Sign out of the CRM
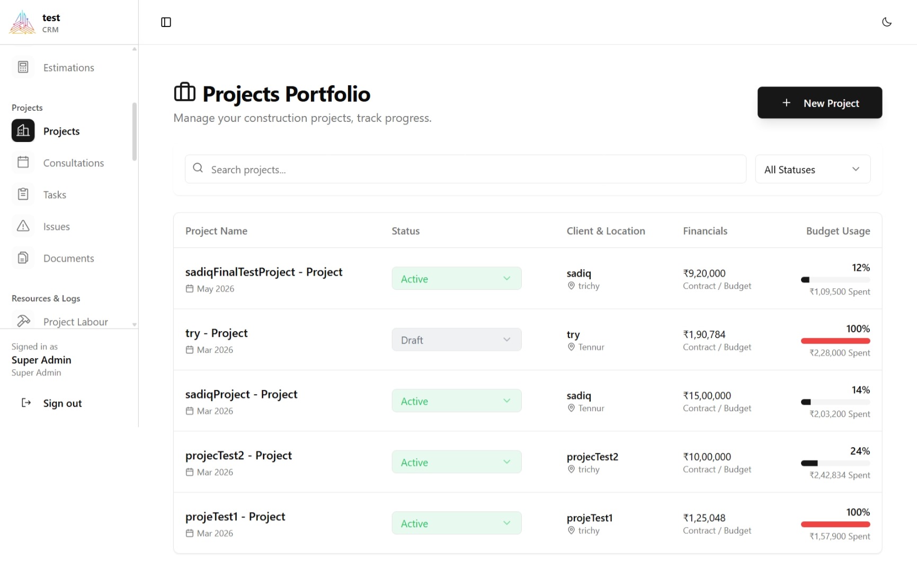The image size is (917, 588). tap(63, 403)
